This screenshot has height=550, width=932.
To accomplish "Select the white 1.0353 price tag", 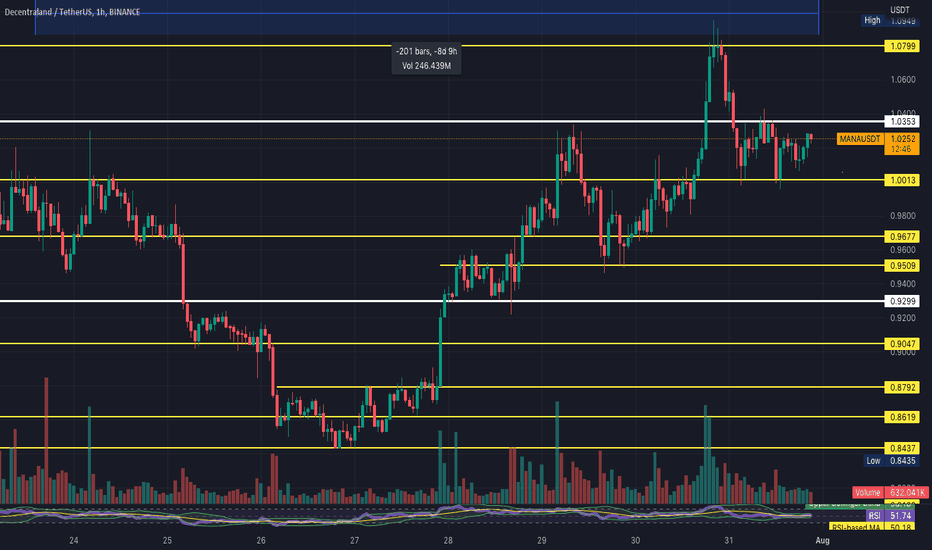I will pos(902,121).
